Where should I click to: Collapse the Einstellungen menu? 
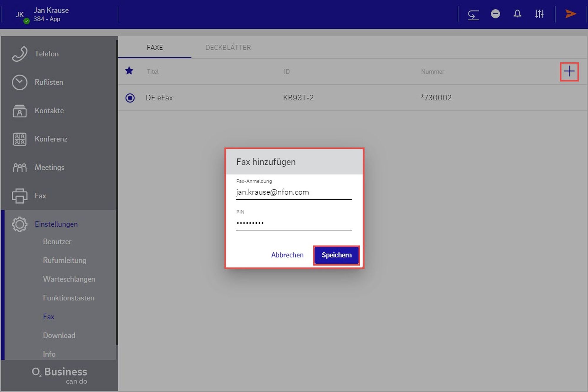point(56,224)
